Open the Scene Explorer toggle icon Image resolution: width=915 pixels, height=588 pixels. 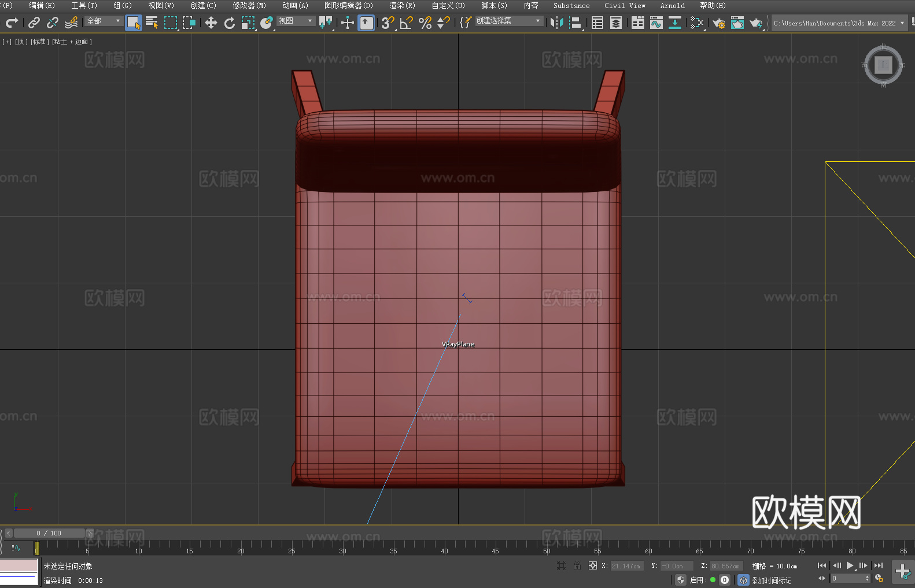click(x=597, y=23)
